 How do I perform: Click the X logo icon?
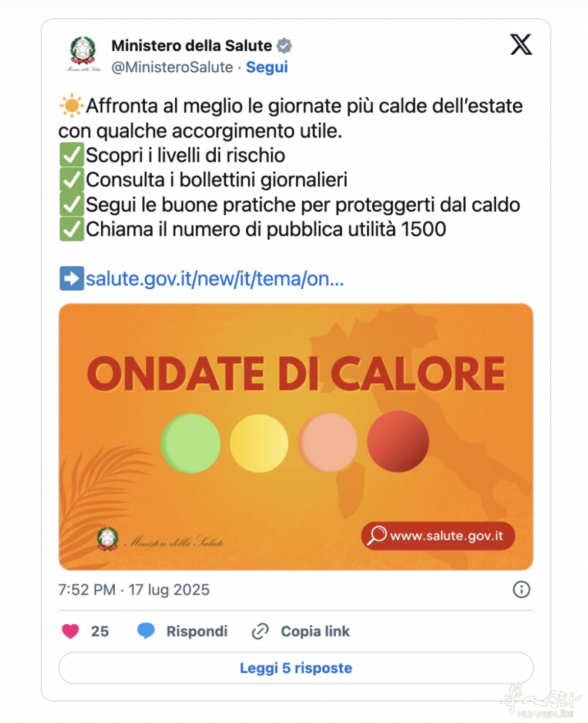tap(521, 45)
